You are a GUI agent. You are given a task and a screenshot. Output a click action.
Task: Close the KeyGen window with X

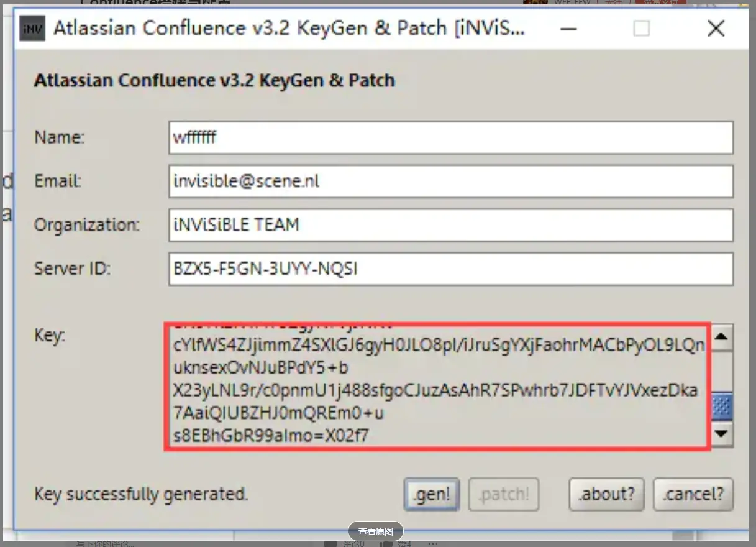click(716, 29)
